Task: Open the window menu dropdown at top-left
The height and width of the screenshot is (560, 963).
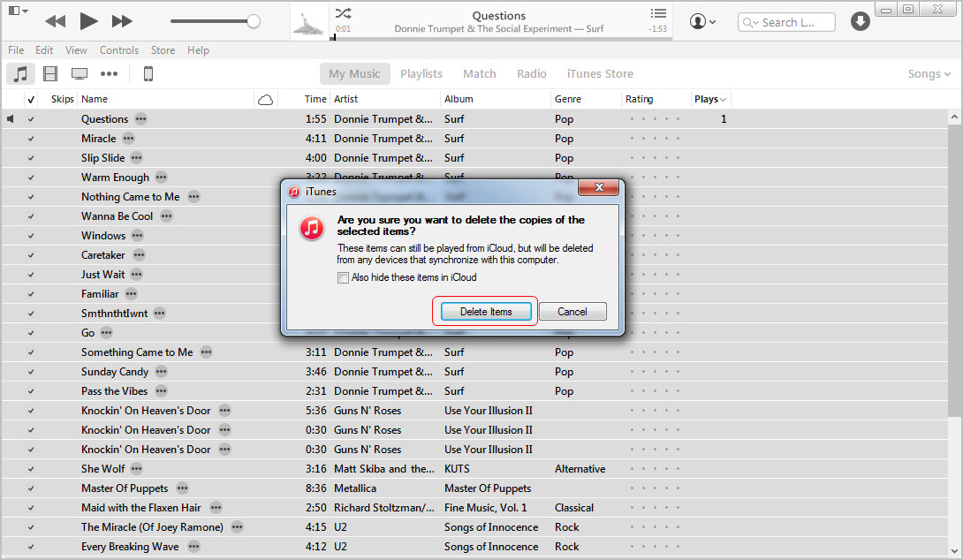Action: click(x=18, y=11)
